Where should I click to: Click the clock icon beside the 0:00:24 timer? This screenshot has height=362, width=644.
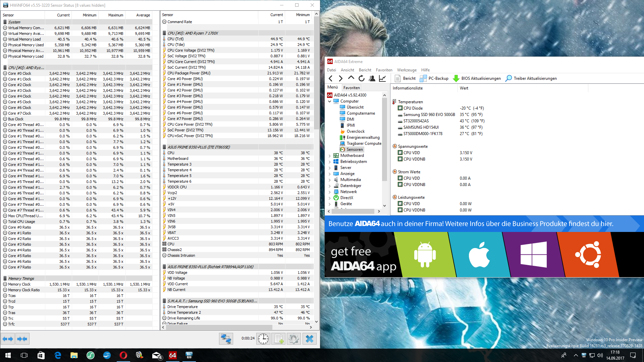coord(263,339)
